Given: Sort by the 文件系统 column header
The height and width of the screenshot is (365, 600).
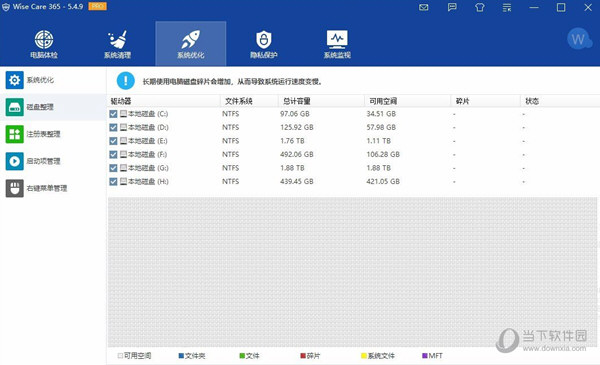Looking at the screenshot, I should 249,101.
